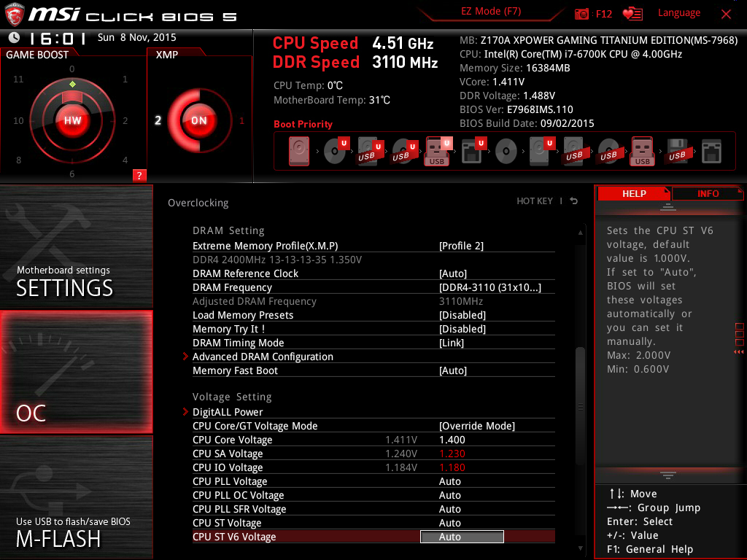Switch to the HELP tab

634,194
